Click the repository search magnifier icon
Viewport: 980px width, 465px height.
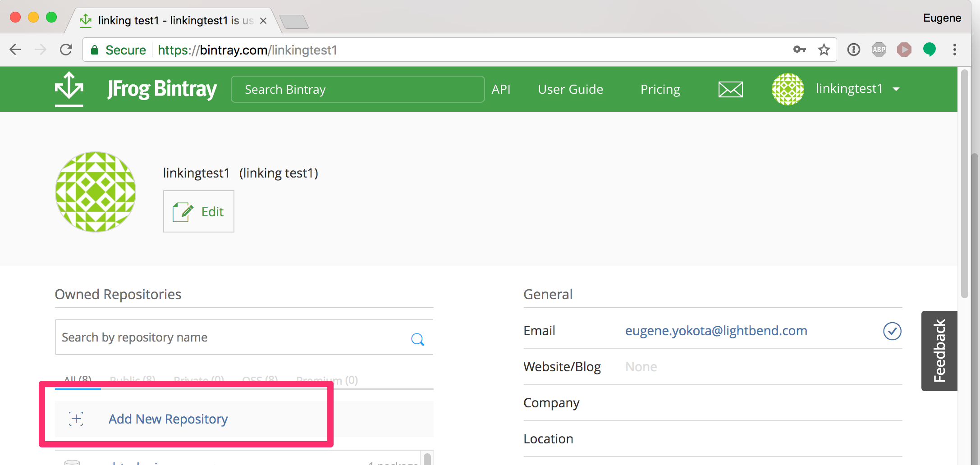coord(417,339)
